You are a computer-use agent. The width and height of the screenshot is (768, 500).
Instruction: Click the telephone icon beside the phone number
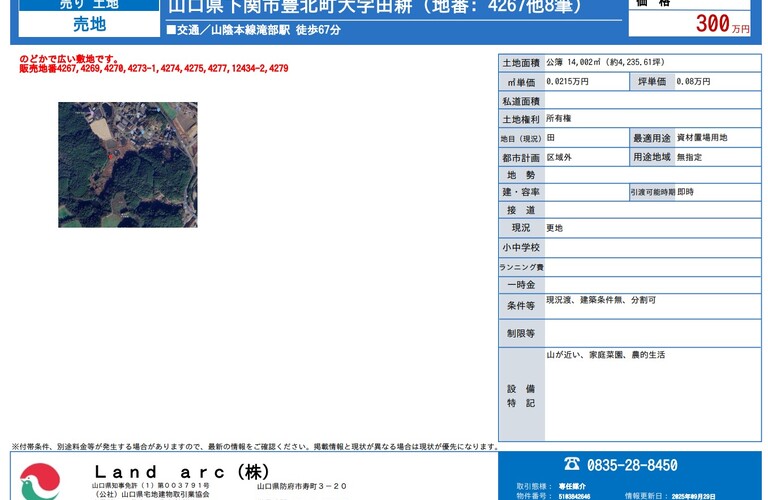coord(572,463)
